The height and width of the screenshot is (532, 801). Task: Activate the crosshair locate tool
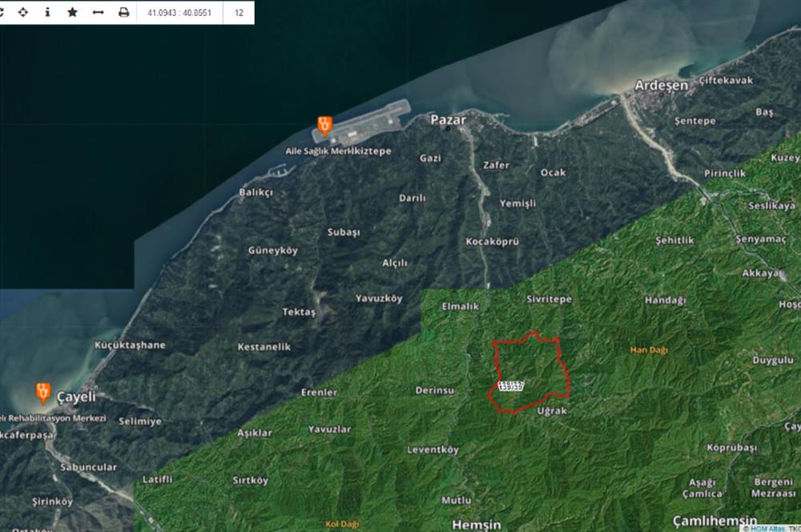22,13
